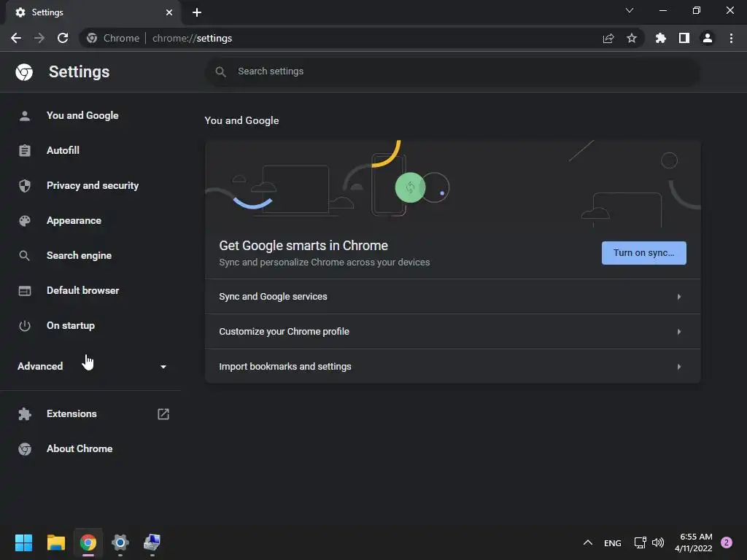Click the network icon in system tray
The height and width of the screenshot is (560, 747).
640,542
